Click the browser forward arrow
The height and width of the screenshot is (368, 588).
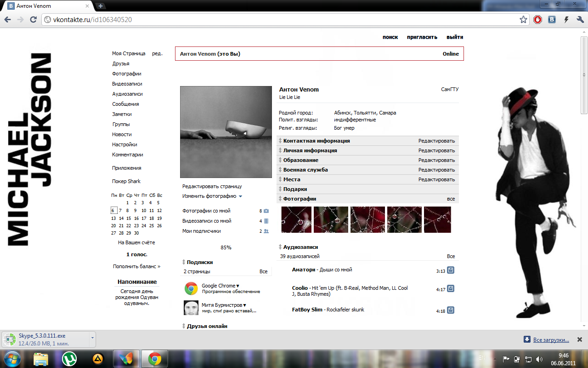pyautogui.click(x=20, y=20)
